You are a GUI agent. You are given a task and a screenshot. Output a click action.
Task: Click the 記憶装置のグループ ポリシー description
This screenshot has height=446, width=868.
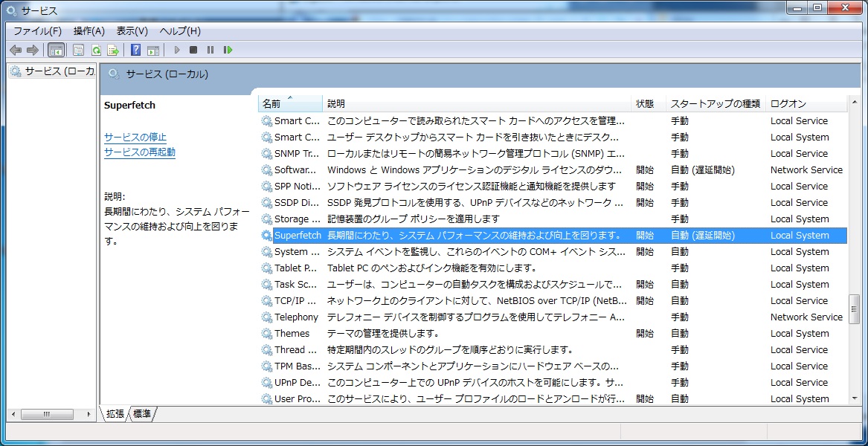pyautogui.click(x=414, y=219)
